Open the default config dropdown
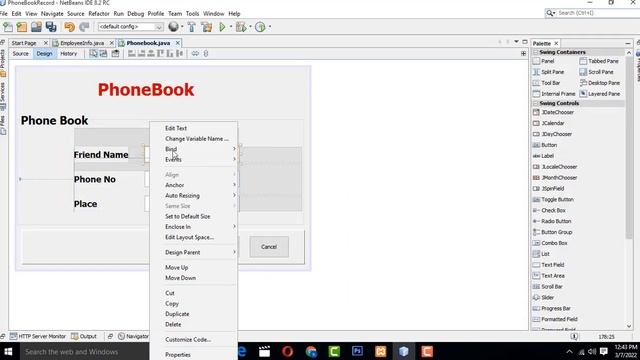The height and width of the screenshot is (360, 640). (130, 27)
